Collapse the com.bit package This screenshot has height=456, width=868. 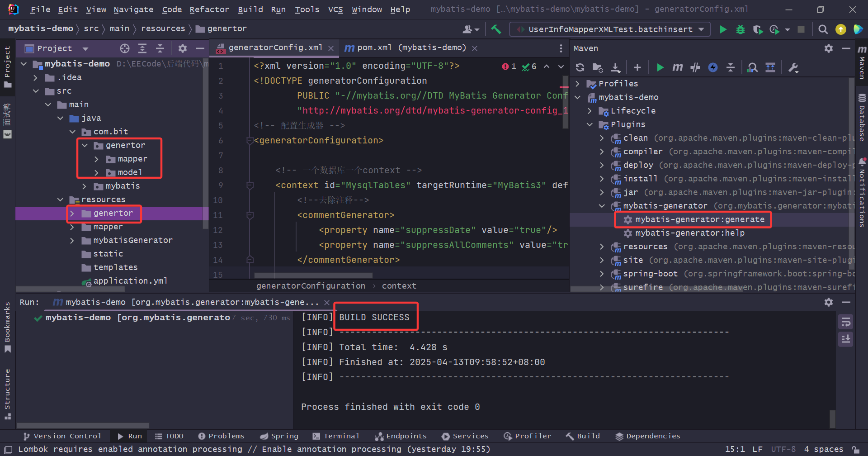click(72, 132)
